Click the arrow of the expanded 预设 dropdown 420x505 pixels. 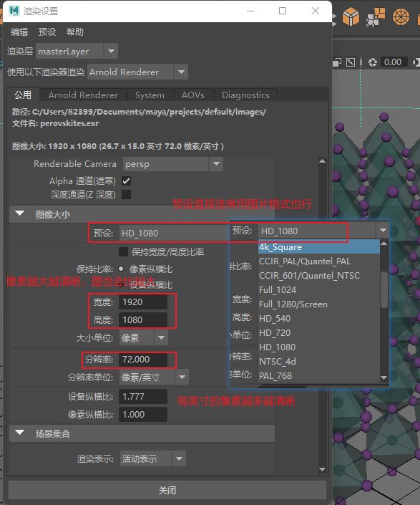tap(383, 231)
